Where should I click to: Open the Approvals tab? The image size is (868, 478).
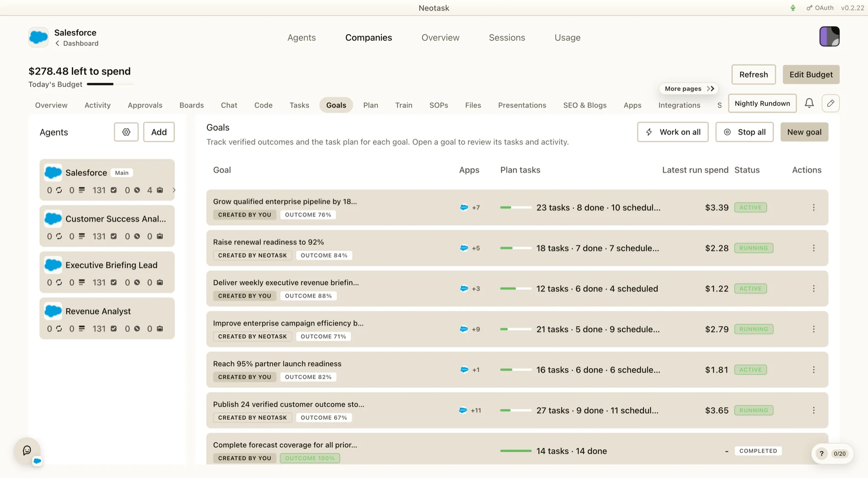pyautogui.click(x=145, y=105)
